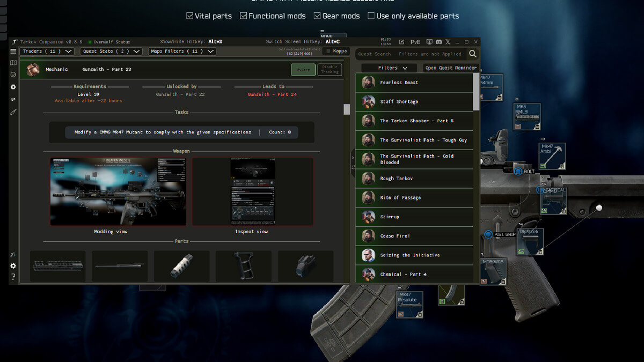Click the pistol grip part thumbnail
This screenshot has height=362, width=644.
coord(244,266)
